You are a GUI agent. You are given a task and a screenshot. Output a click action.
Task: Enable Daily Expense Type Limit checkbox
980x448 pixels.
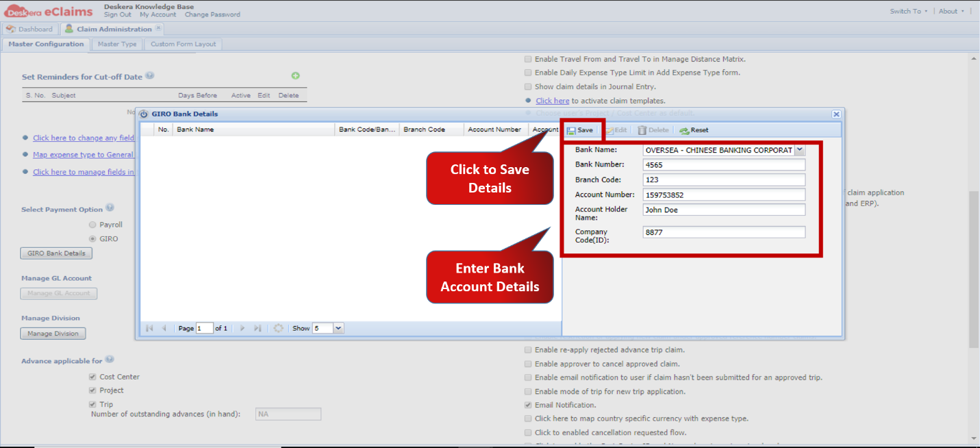click(528, 73)
